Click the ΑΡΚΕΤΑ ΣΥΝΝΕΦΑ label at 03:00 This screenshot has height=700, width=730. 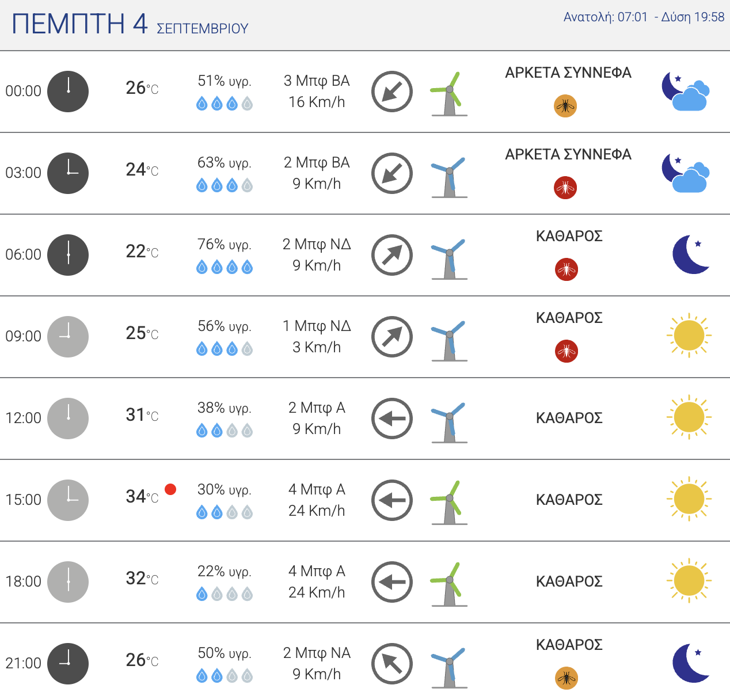pyautogui.click(x=568, y=154)
